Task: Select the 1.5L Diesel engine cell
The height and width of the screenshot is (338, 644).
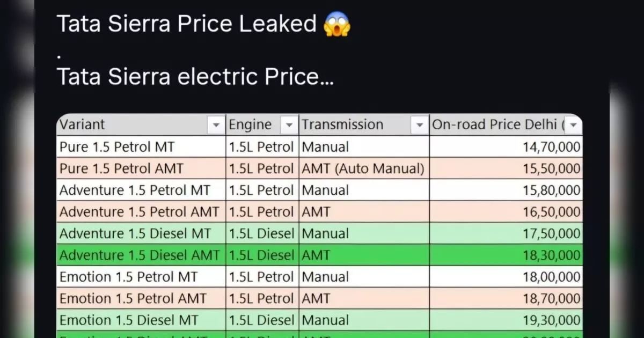Action: [x=261, y=233]
